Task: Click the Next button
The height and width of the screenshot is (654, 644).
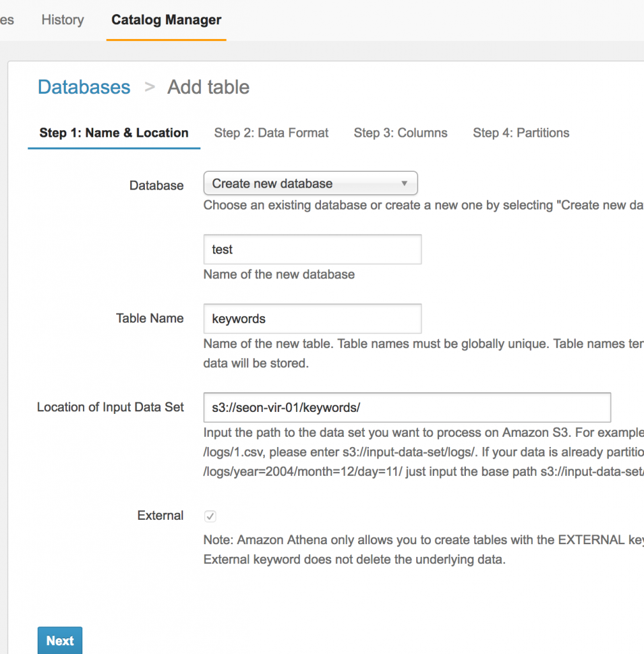Action: click(x=59, y=641)
